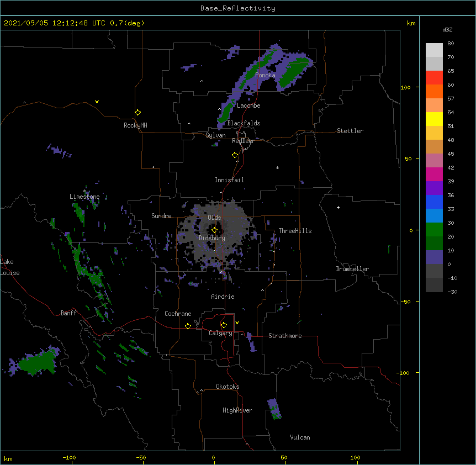The width and height of the screenshot is (476, 465).
Task: Click the Ponoka town label
Action: point(265,75)
